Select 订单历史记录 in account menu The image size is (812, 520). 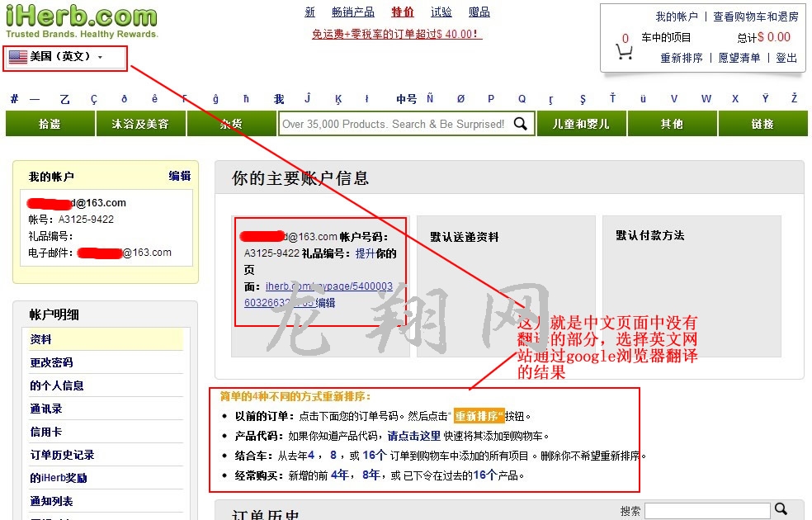pyautogui.click(x=62, y=456)
